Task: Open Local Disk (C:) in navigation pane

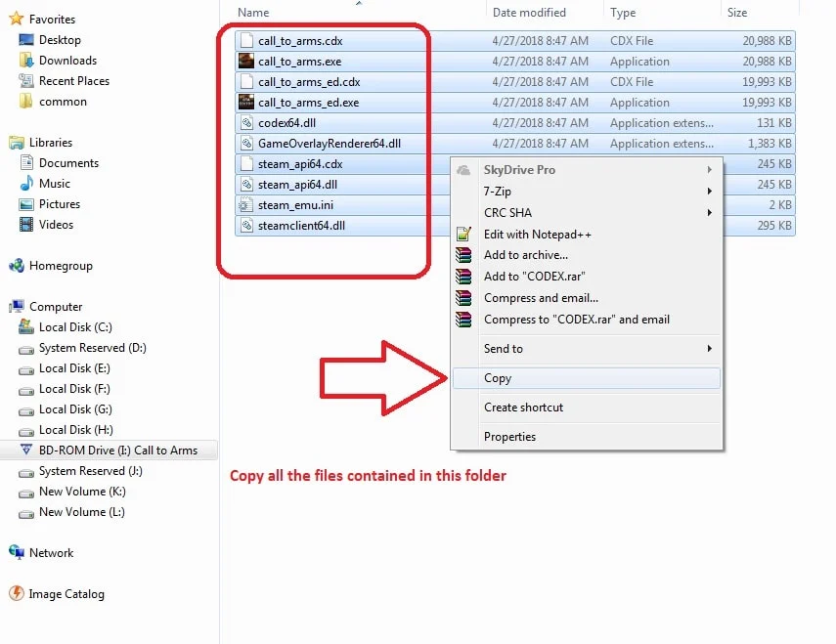Action: (75, 327)
